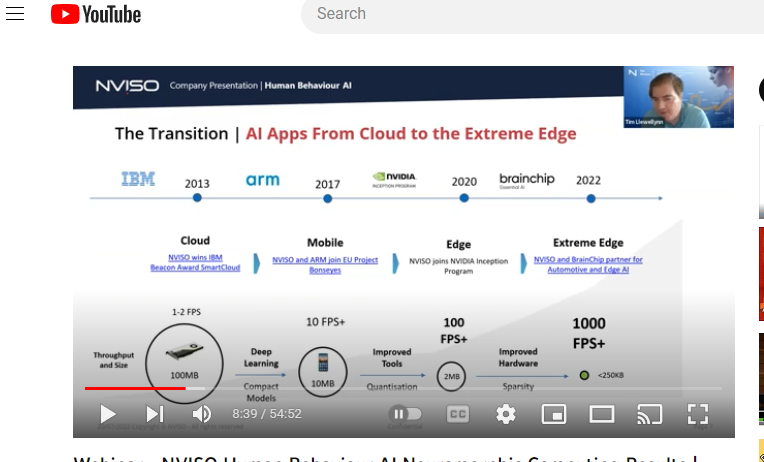Click 'Company Presentation | Human Behaviour AI' header text
The image size is (764, 462).
(x=261, y=86)
